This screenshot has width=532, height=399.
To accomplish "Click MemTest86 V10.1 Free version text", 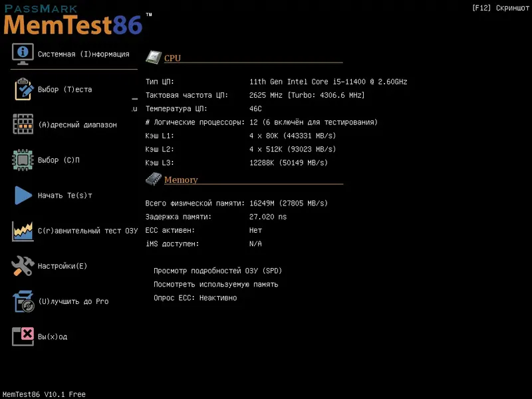I will click(x=44, y=394).
